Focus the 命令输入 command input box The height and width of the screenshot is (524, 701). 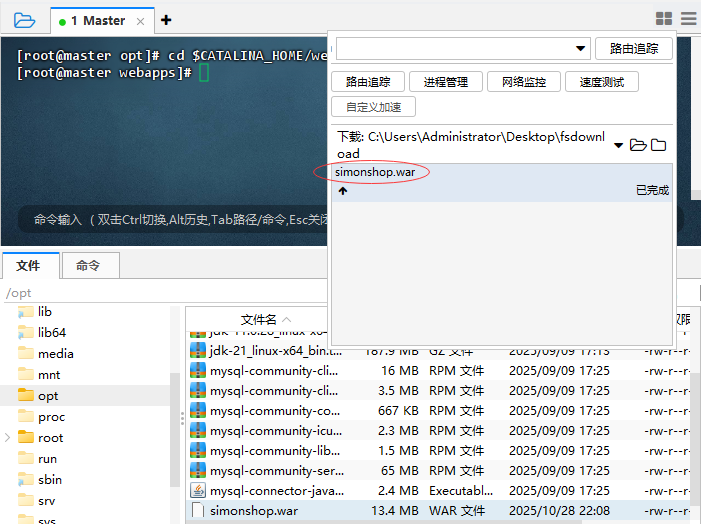[179, 220]
